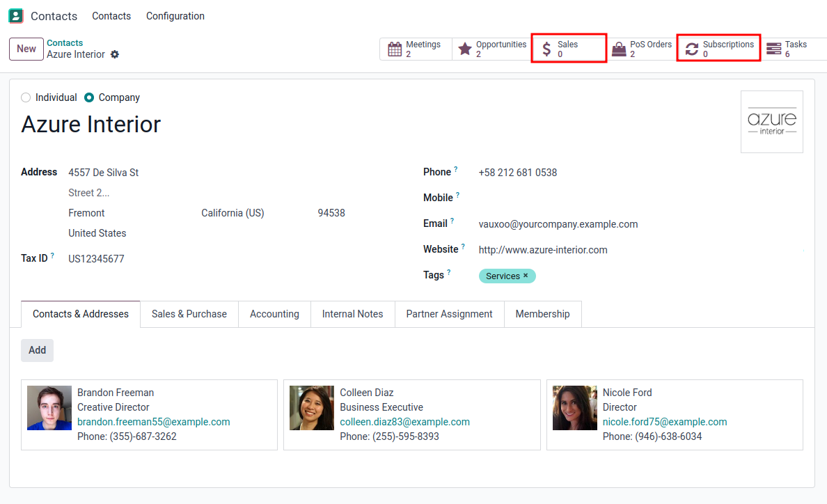827x504 pixels.
Task: Show the Email field help tooltip icon
Action: pos(452,221)
